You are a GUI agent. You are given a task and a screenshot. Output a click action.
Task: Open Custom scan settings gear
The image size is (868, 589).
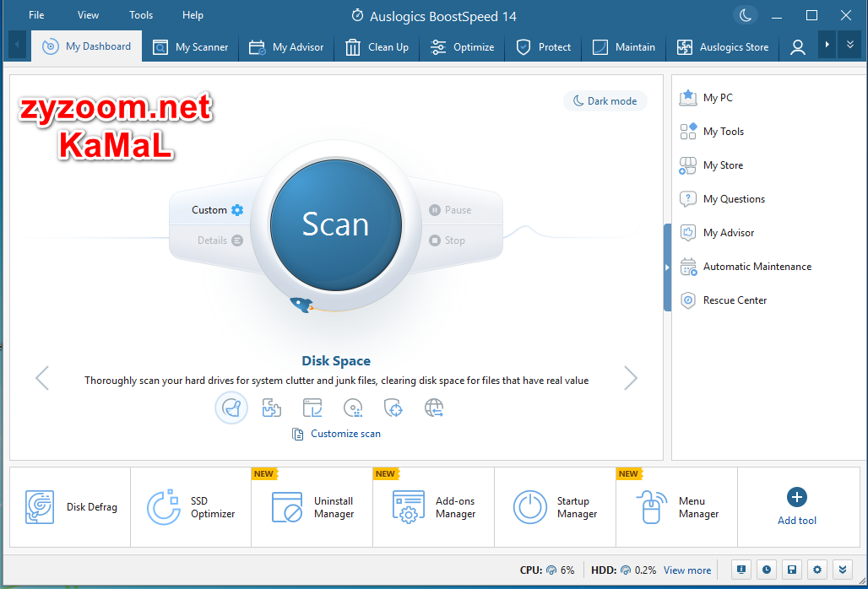237,210
